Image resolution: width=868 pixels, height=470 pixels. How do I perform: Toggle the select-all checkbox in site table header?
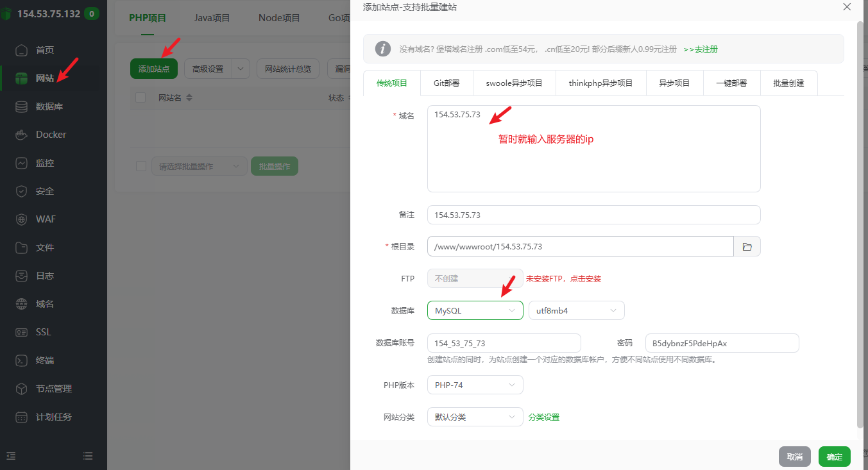pyautogui.click(x=141, y=97)
